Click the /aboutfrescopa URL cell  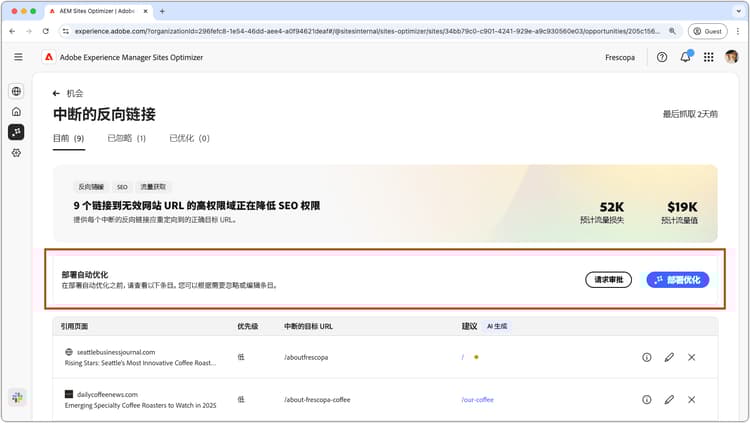tap(306, 357)
